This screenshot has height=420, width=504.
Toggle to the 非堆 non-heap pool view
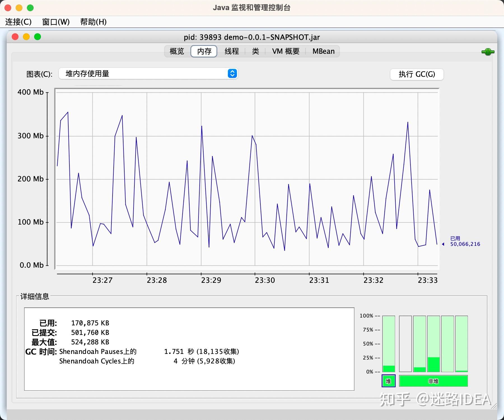433,381
